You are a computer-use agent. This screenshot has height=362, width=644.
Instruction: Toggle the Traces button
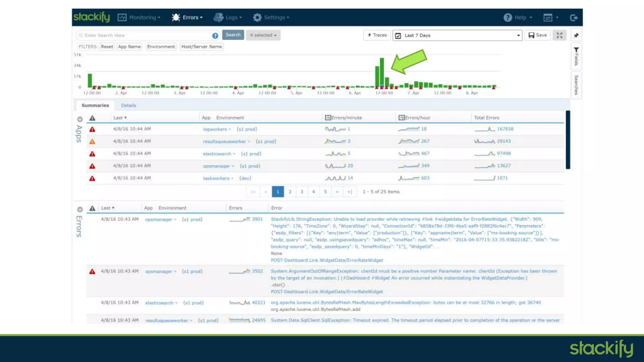[377, 35]
